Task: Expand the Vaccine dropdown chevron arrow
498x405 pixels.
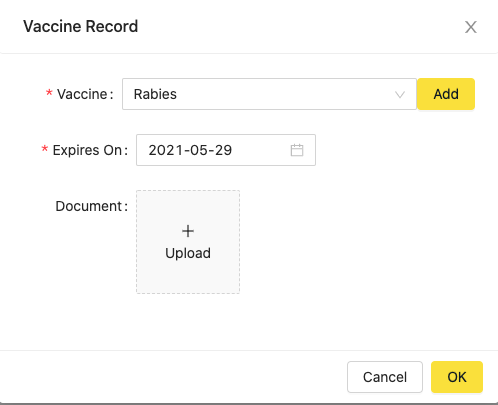Action: tap(400, 94)
